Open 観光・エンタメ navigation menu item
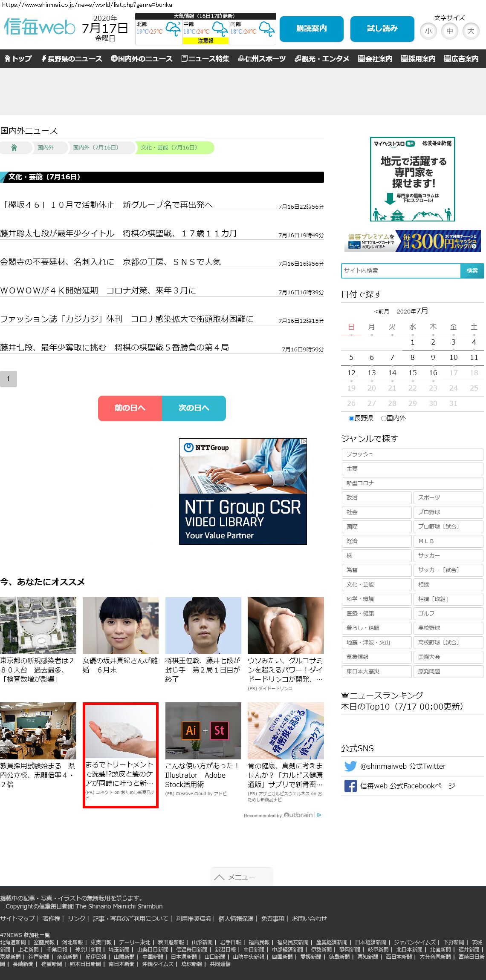 click(x=322, y=59)
